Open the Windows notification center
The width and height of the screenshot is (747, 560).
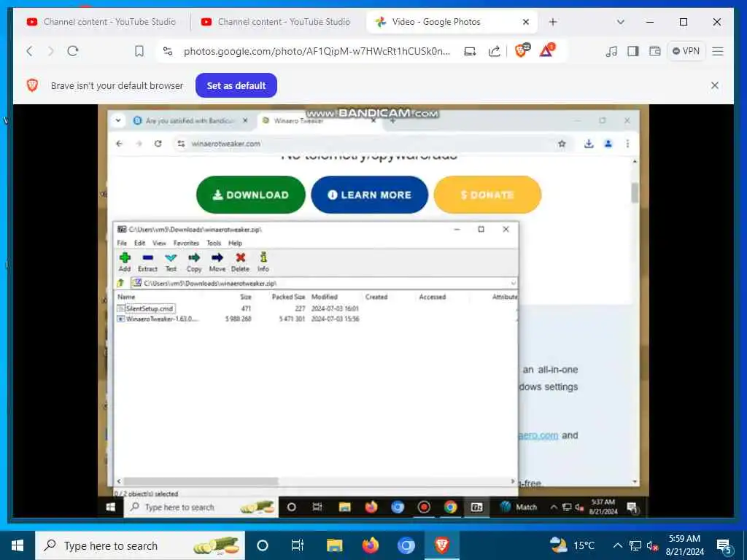[x=724, y=547]
